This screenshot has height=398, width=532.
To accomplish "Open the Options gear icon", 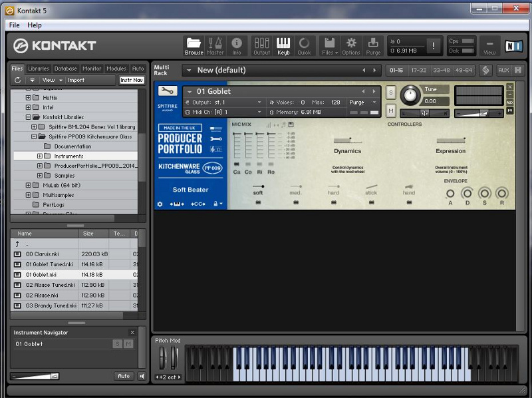I will pos(351,46).
